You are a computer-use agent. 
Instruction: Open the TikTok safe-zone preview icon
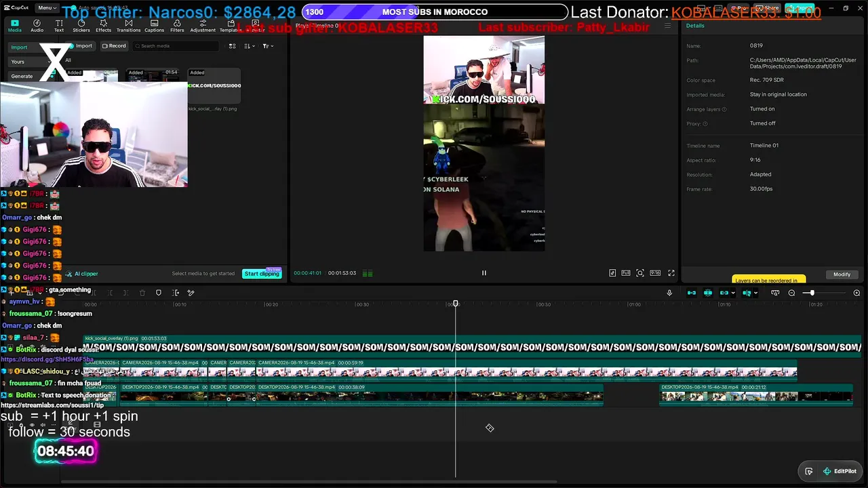pyautogui.click(x=612, y=273)
